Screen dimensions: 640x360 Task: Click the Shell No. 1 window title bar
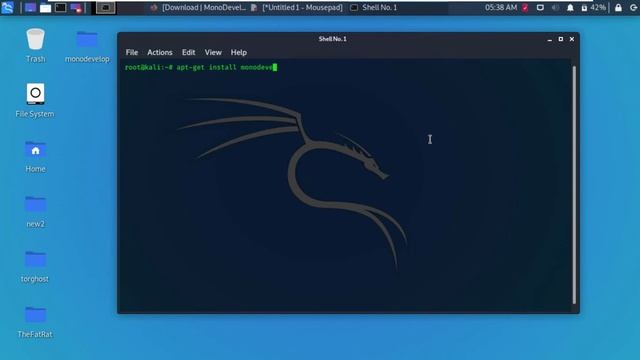tap(333, 39)
